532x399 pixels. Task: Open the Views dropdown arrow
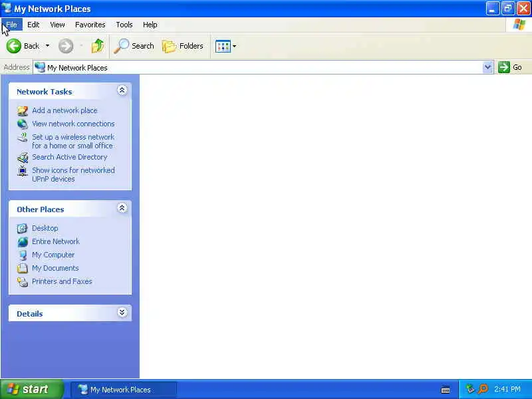point(235,46)
